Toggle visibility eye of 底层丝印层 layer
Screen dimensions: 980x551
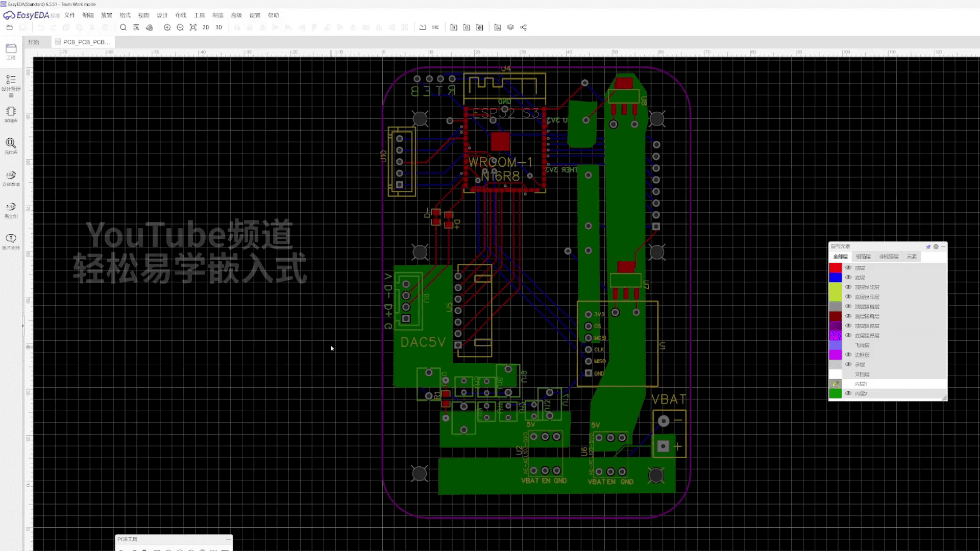coord(848,297)
